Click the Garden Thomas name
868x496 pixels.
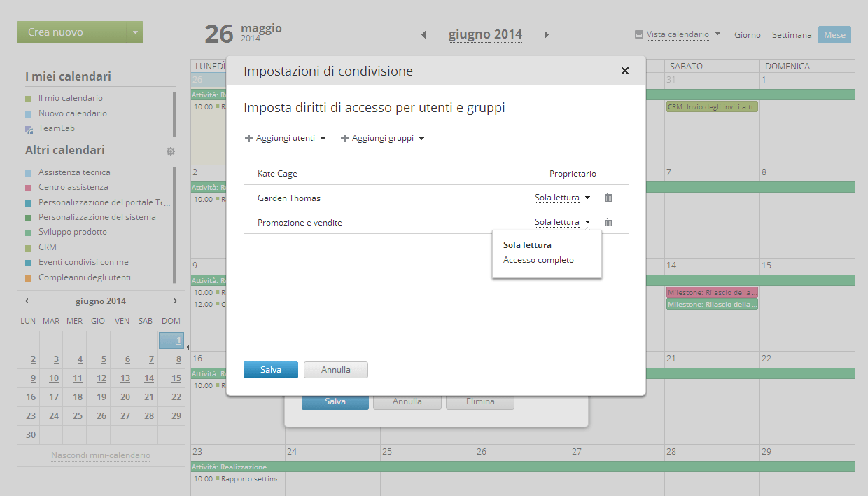[289, 198]
